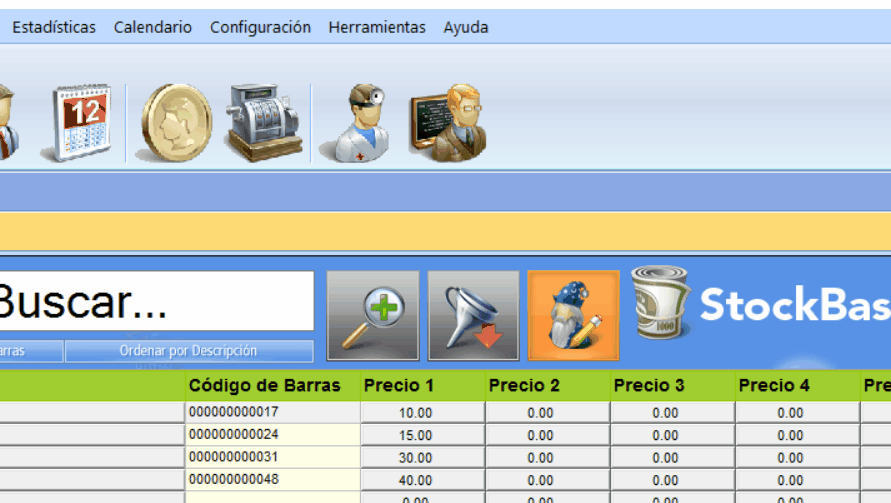The image size is (891, 503).
Task: Open the cash register icon
Action: (264, 123)
